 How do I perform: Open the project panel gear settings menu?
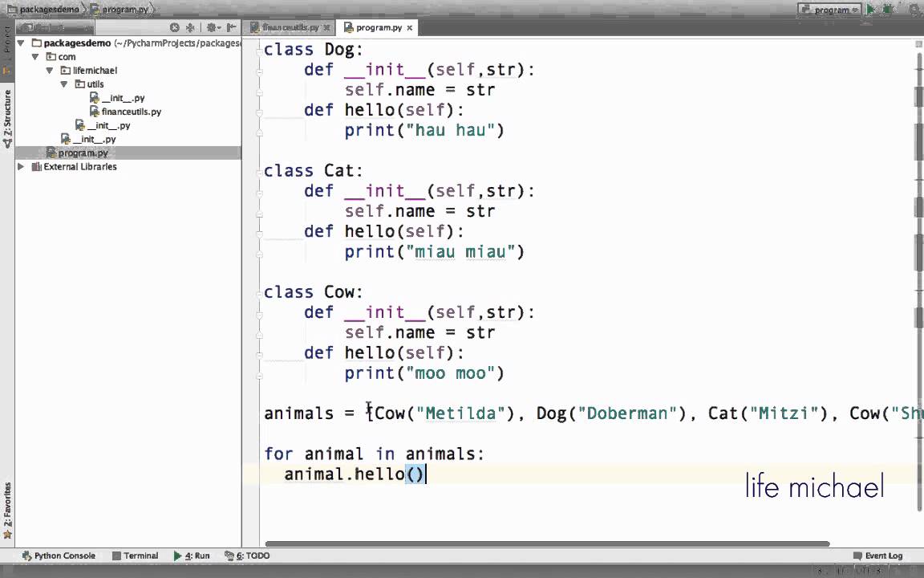coord(213,28)
